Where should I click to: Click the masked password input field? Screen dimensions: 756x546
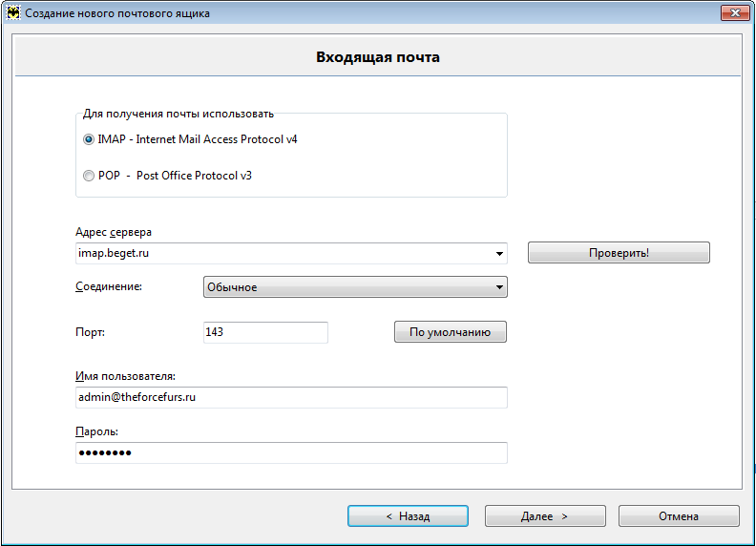[290, 452]
